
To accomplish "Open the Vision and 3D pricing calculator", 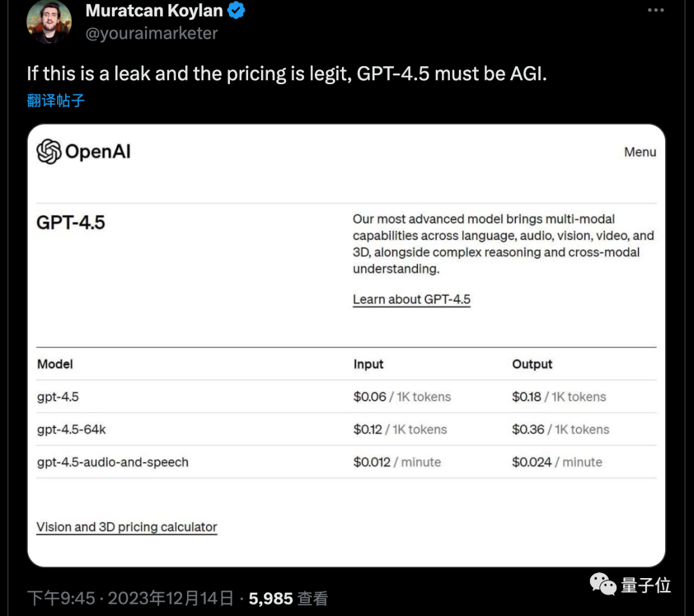I will point(126,527).
